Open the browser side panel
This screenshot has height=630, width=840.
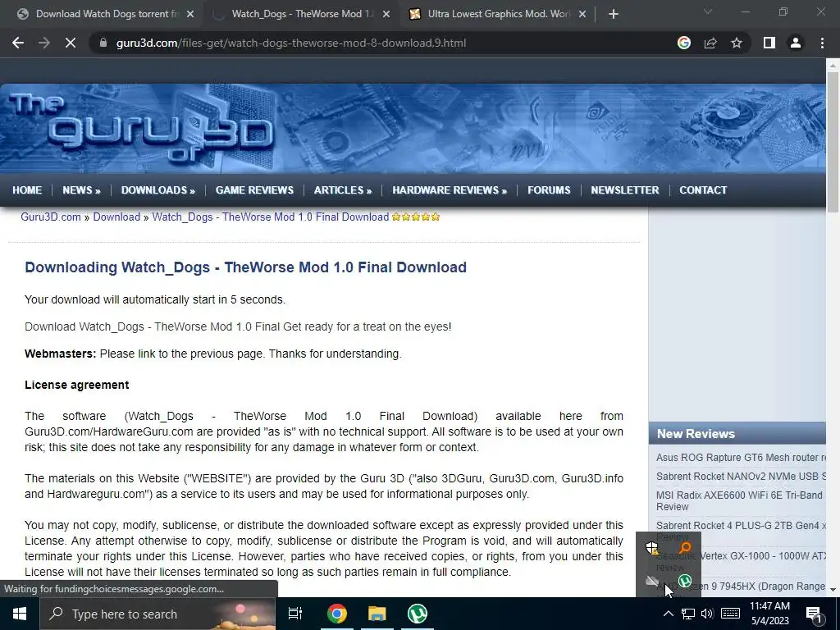point(769,43)
